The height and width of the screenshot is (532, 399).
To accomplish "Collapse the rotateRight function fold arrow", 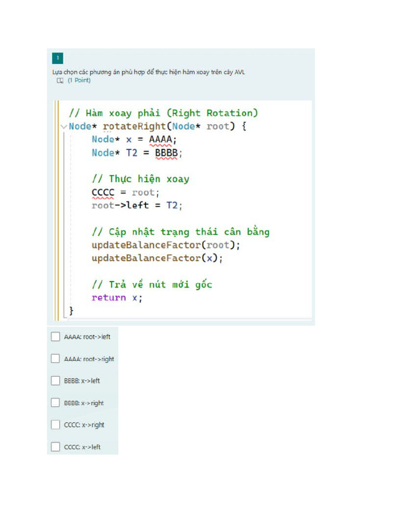I will [63, 126].
